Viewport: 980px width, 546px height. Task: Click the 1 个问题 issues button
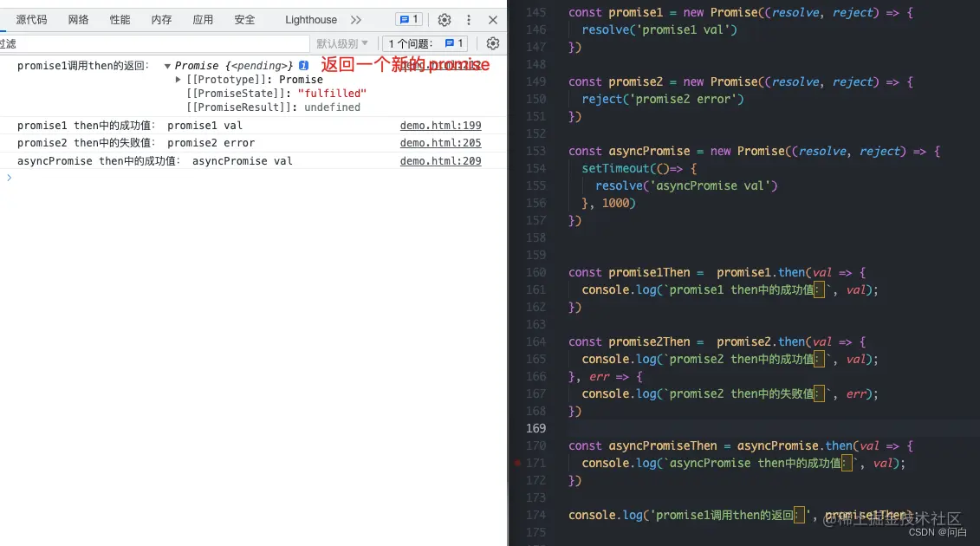(x=425, y=43)
